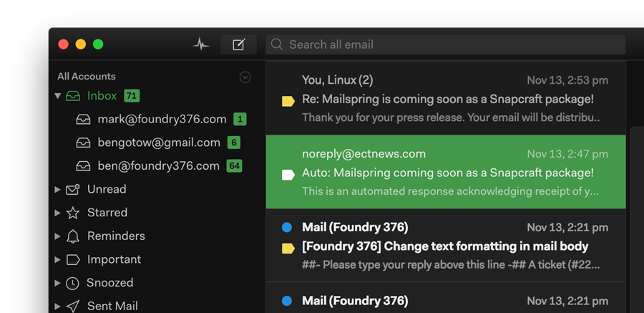This screenshot has width=644, height=313.
Task: Click blue unread dot on Foundry 376 email
Action: (x=287, y=228)
